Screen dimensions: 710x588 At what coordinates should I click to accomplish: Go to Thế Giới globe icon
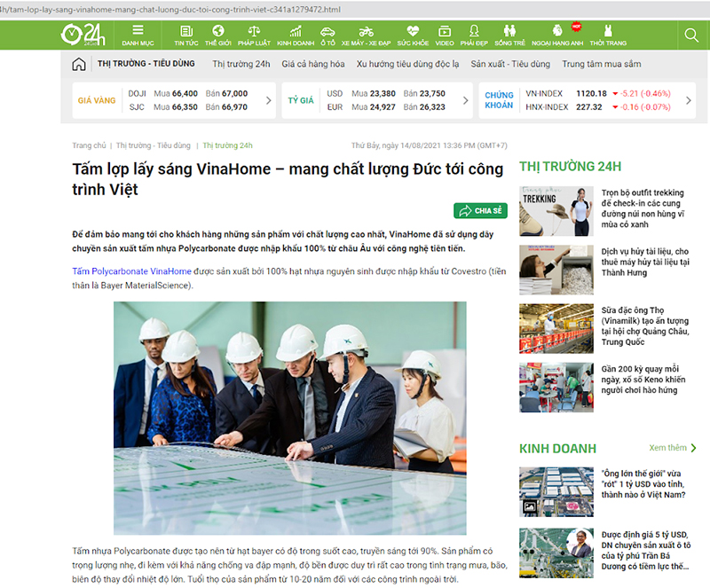tap(217, 35)
